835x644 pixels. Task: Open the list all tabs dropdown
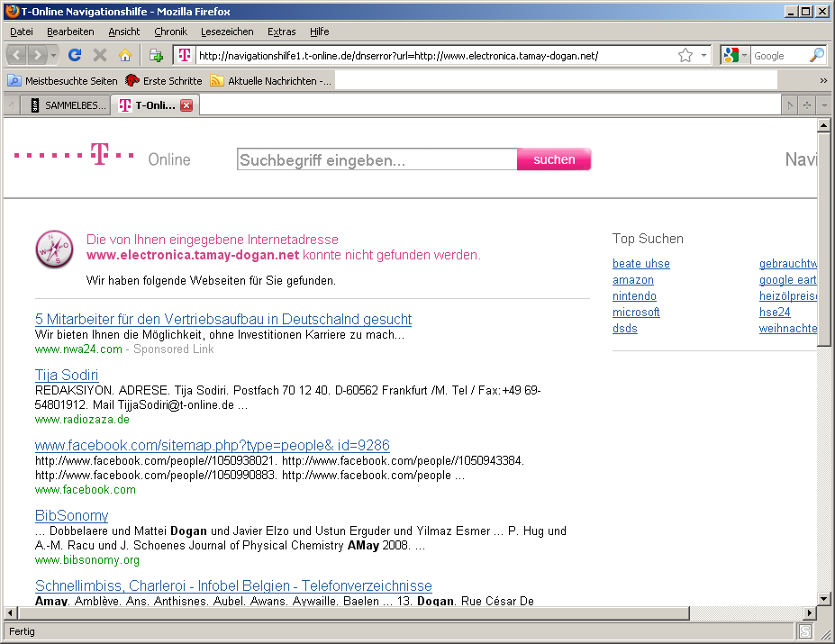(824, 105)
